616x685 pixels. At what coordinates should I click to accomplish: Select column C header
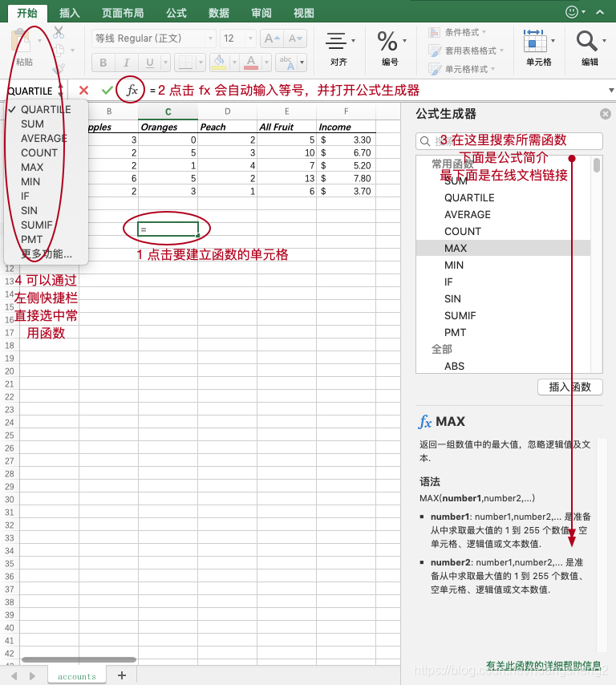coord(168,111)
